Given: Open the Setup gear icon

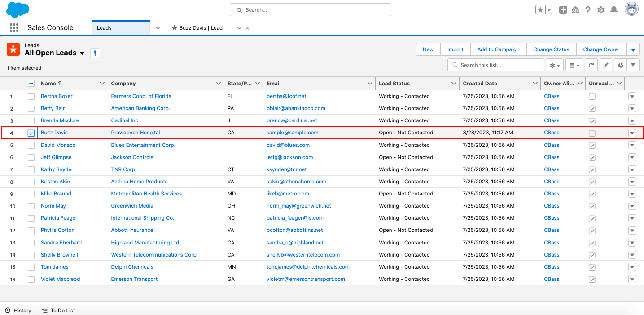Looking at the screenshot, I should pos(601,10).
